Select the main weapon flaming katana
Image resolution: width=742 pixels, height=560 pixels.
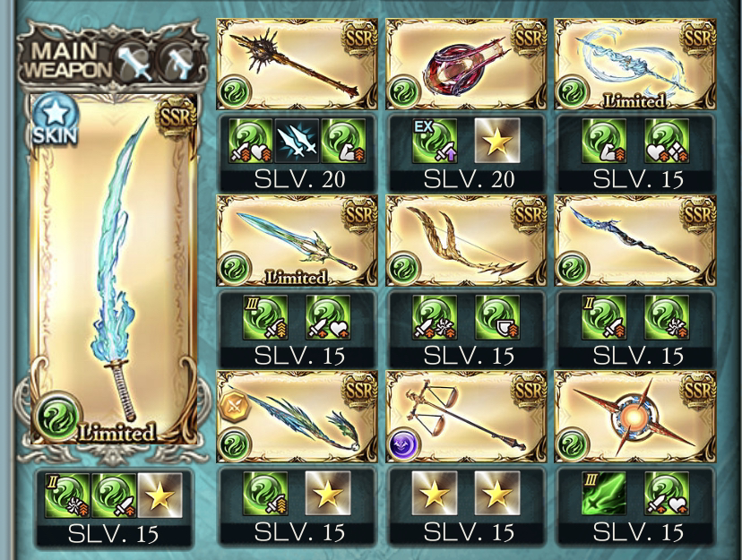(x=114, y=269)
